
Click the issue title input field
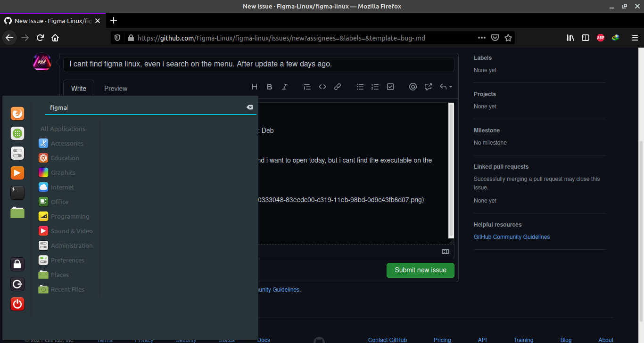point(259,64)
